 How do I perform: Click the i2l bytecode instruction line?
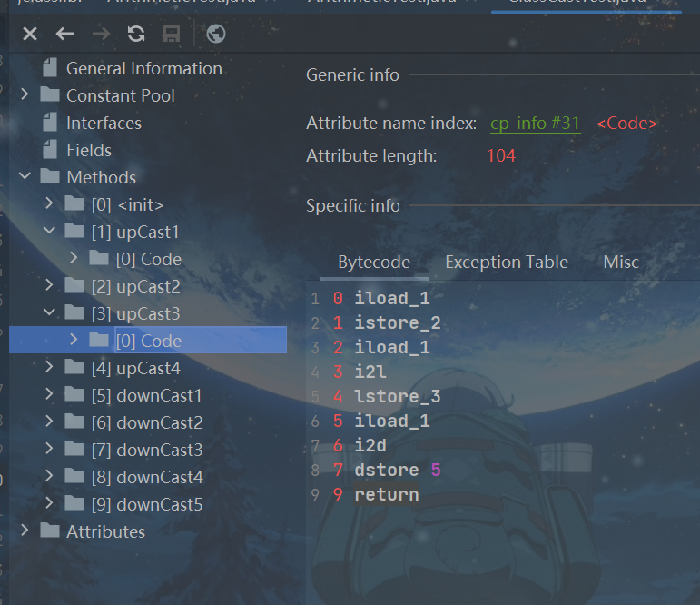(370, 372)
